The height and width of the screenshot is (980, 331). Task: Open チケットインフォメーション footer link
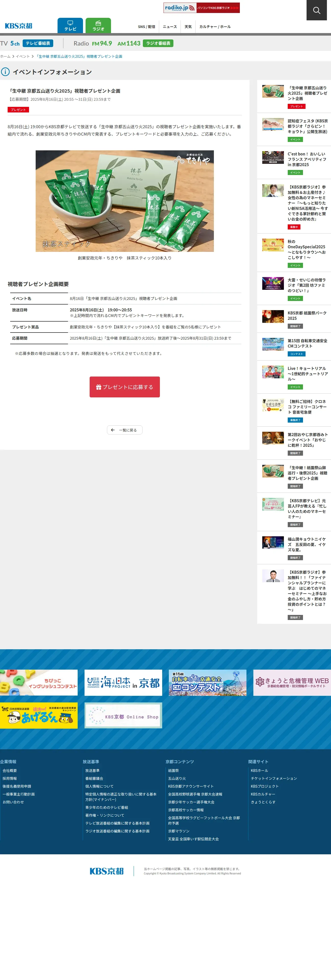(x=274, y=778)
